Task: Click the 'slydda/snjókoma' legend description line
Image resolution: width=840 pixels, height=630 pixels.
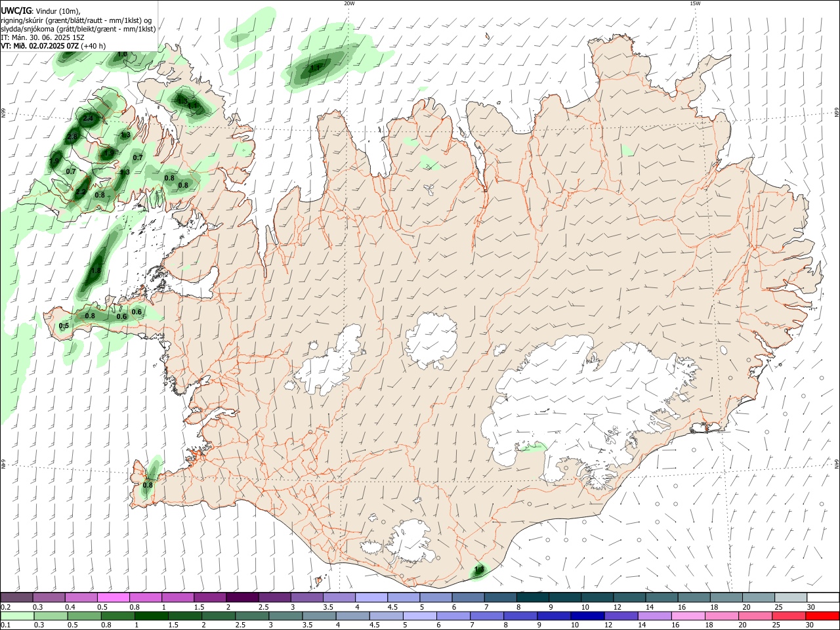Action: (78, 29)
